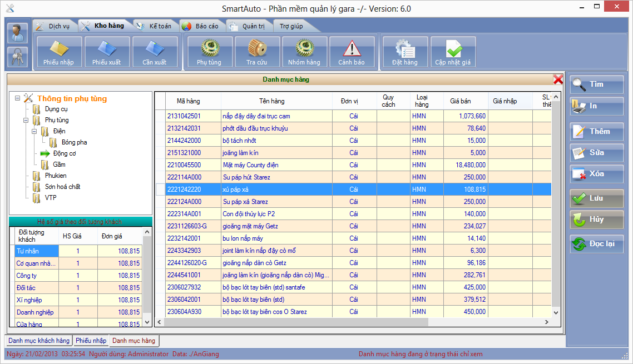Switch to the Kho hàng tab

coord(104,26)
